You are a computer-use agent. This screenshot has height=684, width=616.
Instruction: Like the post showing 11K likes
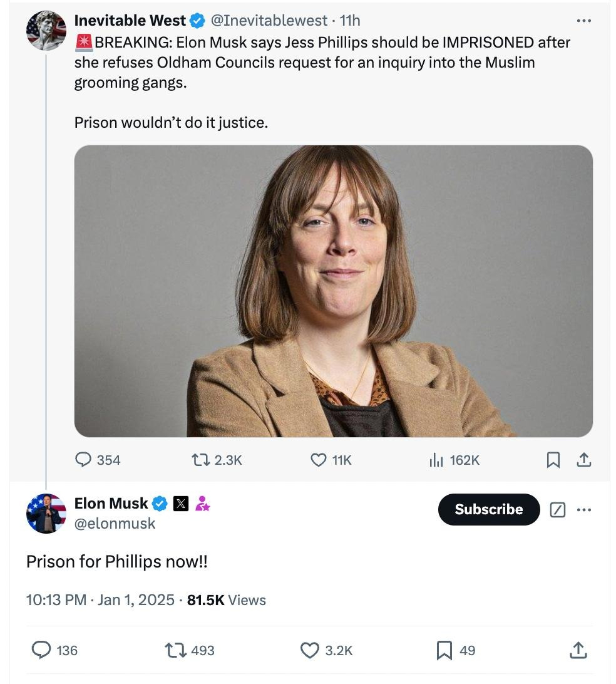(319, 460)
